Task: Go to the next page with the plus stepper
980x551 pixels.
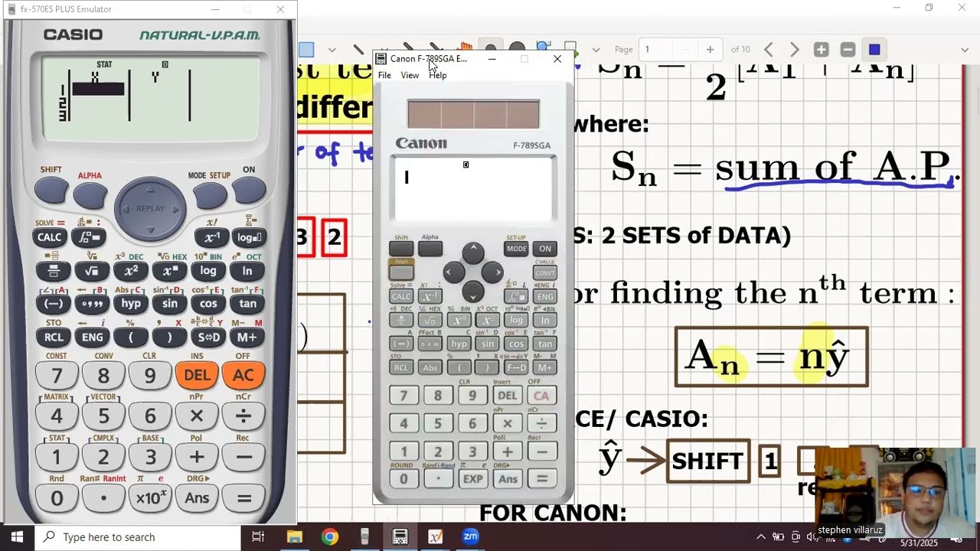Action: [710, 50]
